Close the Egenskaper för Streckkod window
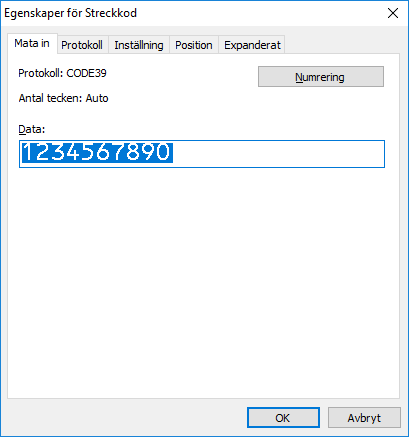This screenshot has height=437, width=409. coord(393,13)
